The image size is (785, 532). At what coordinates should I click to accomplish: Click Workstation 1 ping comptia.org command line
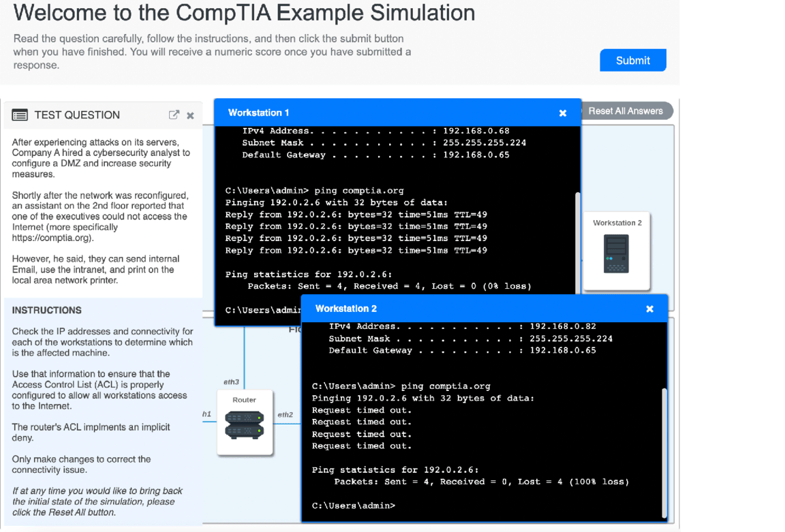pos(314,191)
